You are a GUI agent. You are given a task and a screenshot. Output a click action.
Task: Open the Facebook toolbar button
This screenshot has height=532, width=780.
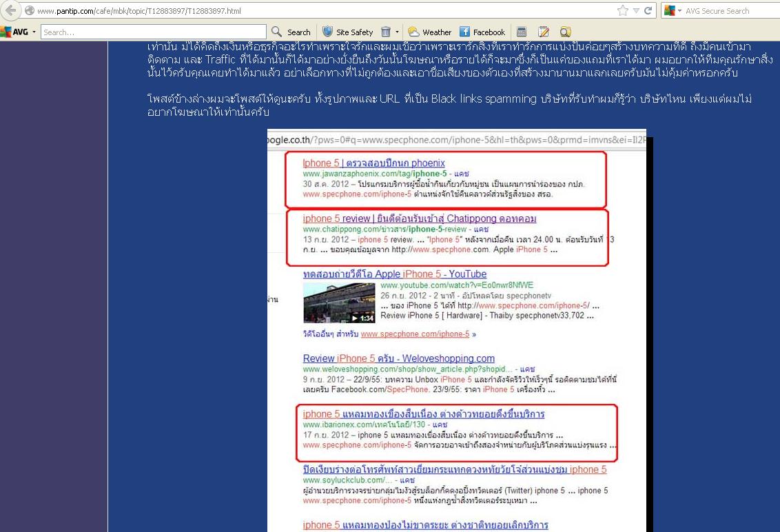[x=482, y=32]
